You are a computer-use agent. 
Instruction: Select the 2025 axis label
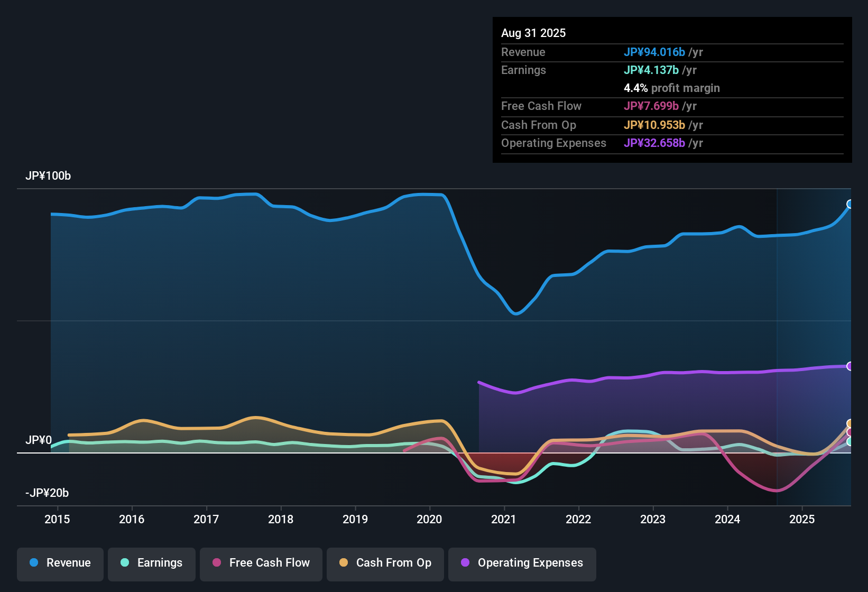(802, 520)
